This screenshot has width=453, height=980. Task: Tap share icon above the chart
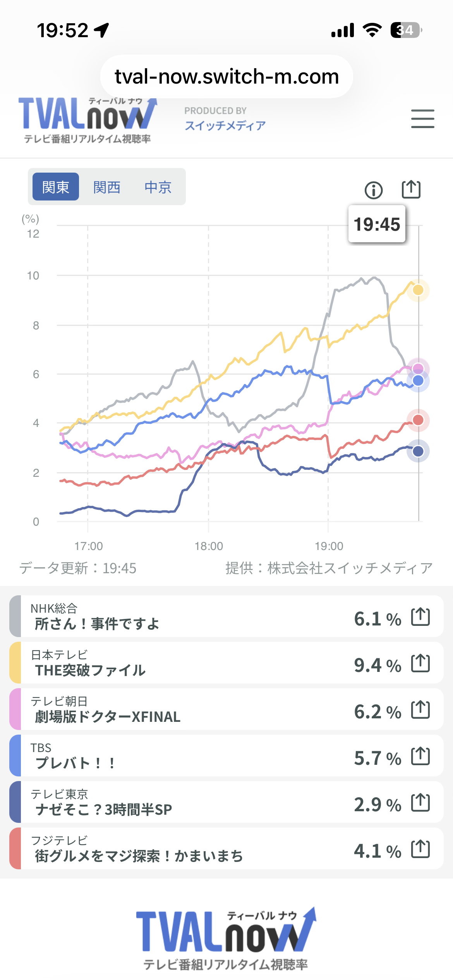click(411, 189)
